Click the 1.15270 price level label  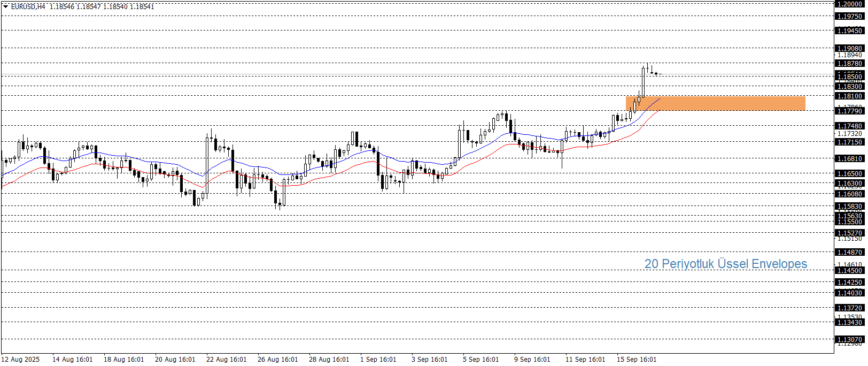point(849,233)
